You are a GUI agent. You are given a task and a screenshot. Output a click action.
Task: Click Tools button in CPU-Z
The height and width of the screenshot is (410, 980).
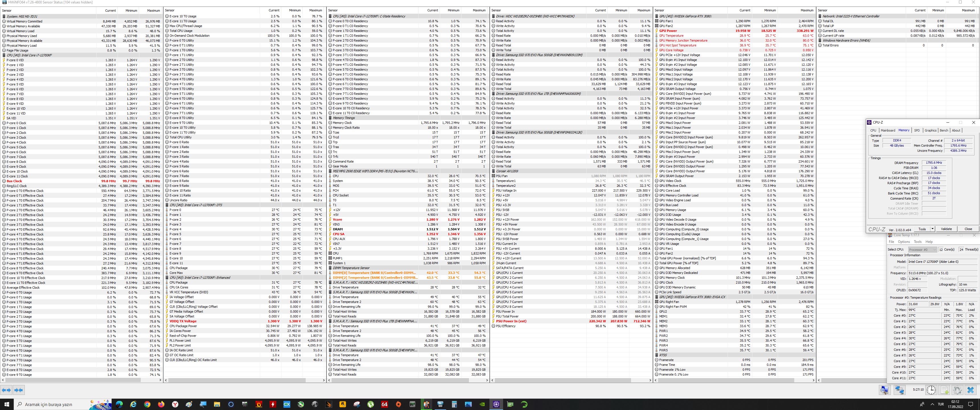tap(922, 229)
